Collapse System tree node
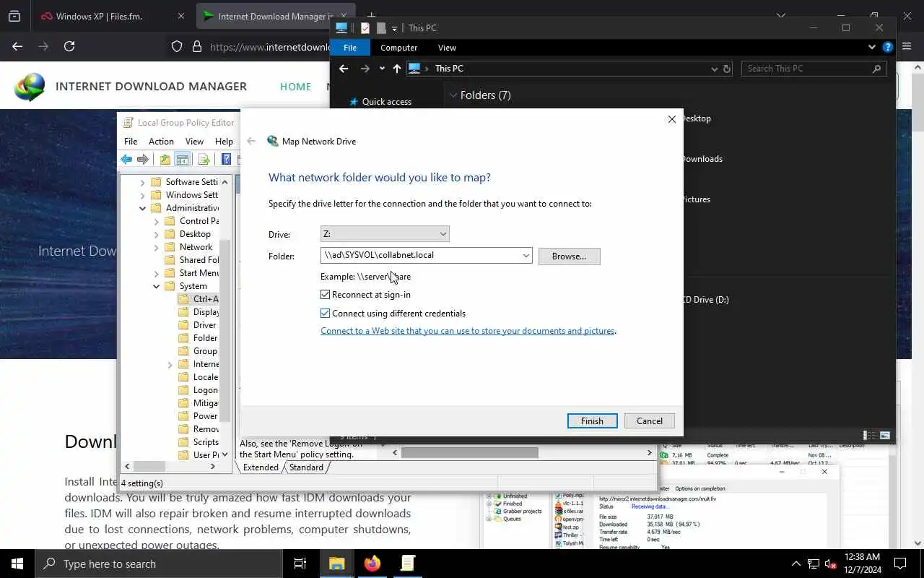Image resolution: width=924 pixels, height=578 pixels. [x=157, y=286]
